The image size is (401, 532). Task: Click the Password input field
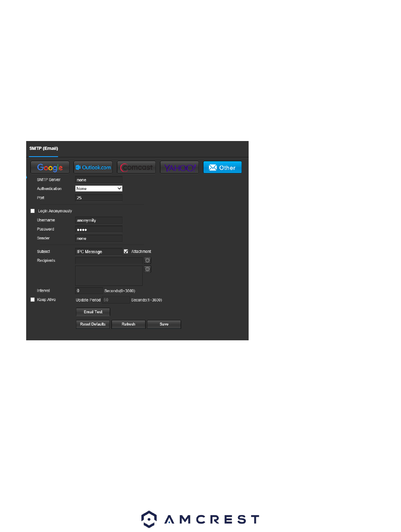point(99,229)
